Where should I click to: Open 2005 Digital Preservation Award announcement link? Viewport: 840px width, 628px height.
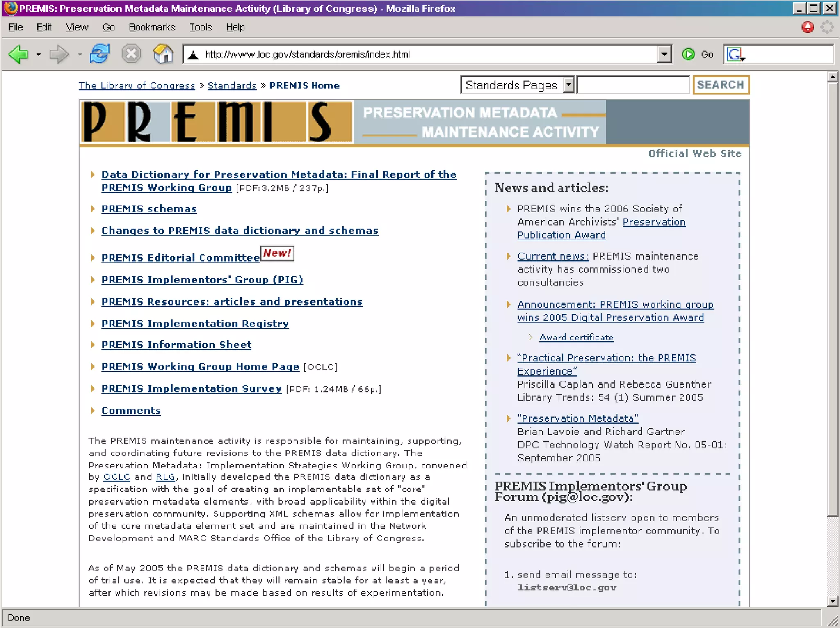615,311
